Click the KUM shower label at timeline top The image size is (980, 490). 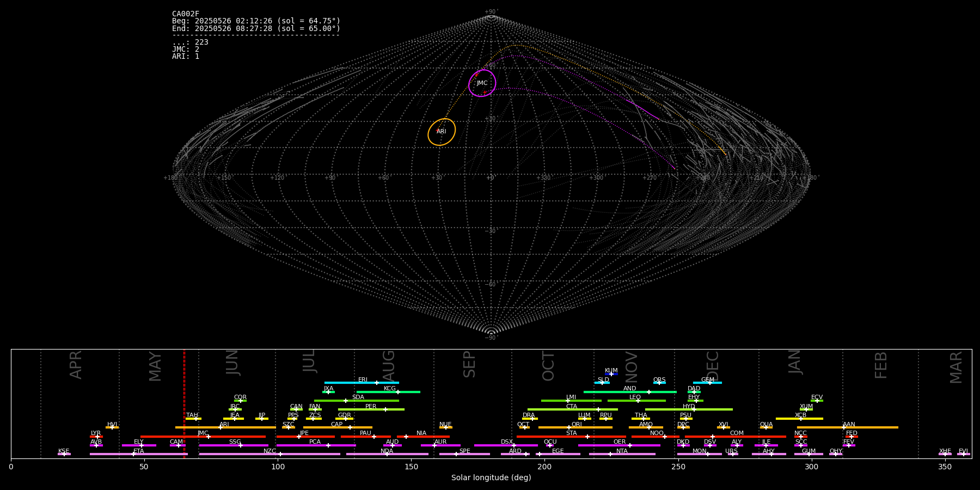click(x=611, y=371)
